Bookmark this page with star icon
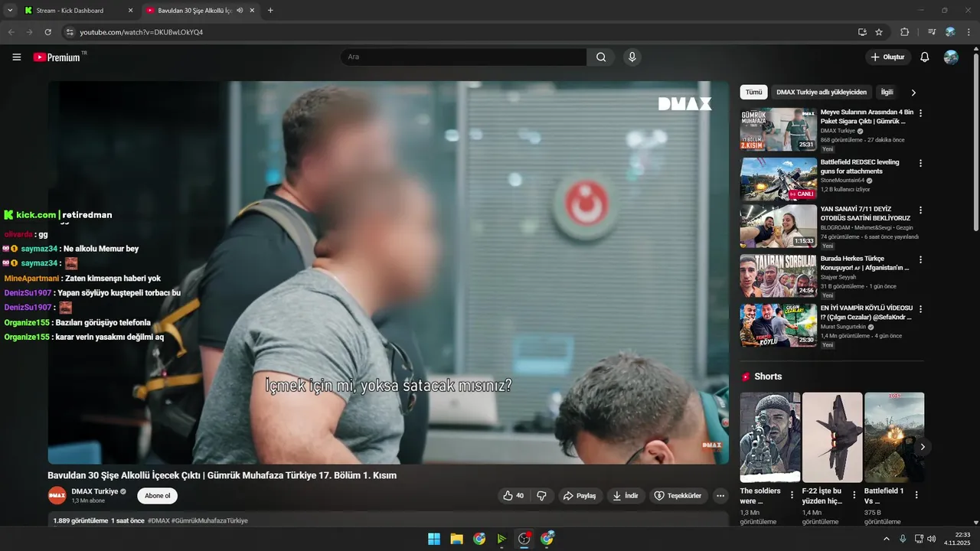Viewport: 980px width, 551px height. (879, 32)
